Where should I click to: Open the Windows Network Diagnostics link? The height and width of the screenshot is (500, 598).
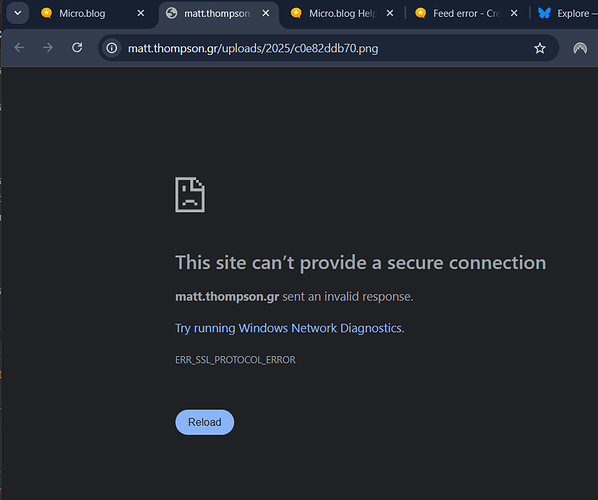[288, 328]
